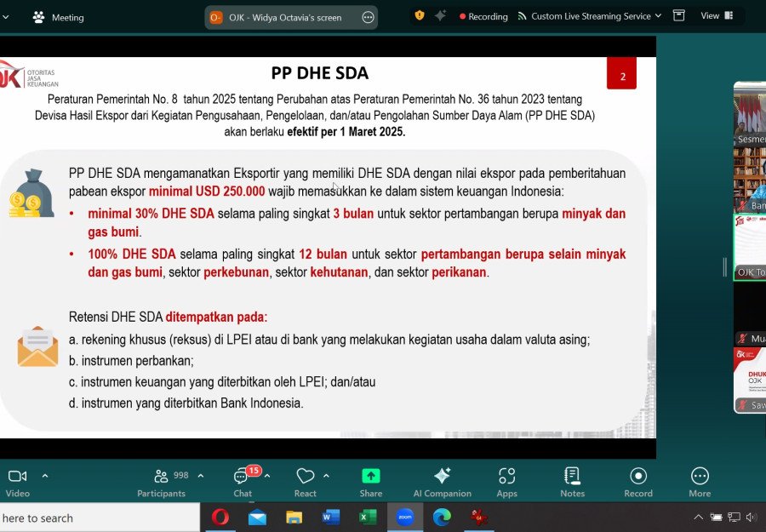
Task: Open the More options menu
Action: tap(700, 482)
